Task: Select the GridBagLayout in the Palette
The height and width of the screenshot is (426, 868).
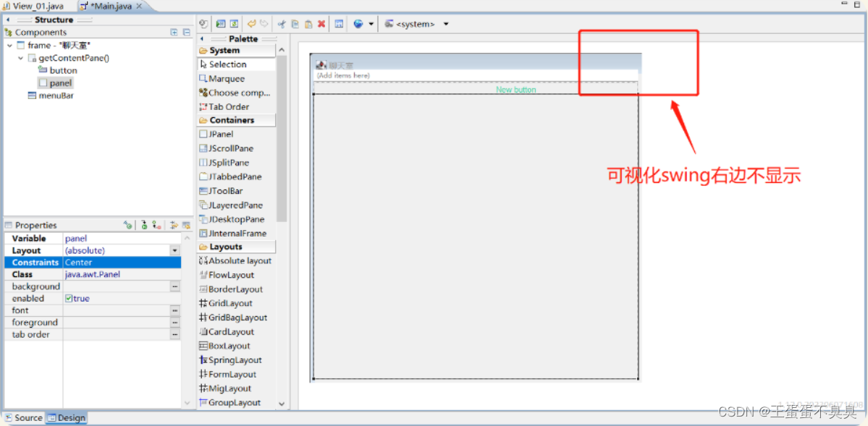Action: (233, 317)
